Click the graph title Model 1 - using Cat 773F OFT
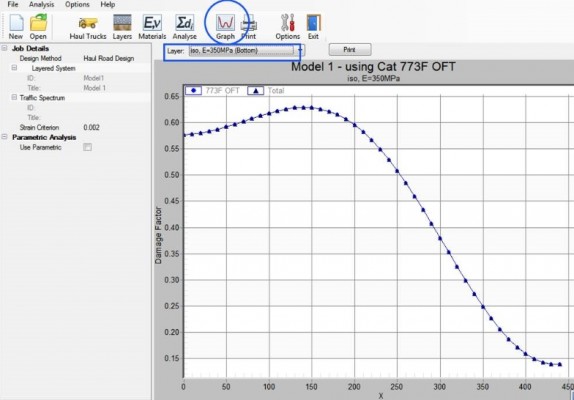The width and height of the screenshot is (574, 400). [373, 67]
